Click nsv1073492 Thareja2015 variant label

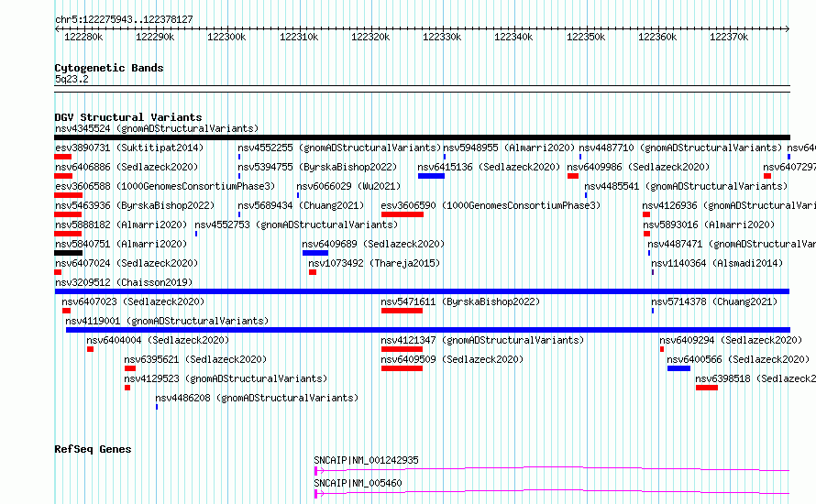(374, 263)
